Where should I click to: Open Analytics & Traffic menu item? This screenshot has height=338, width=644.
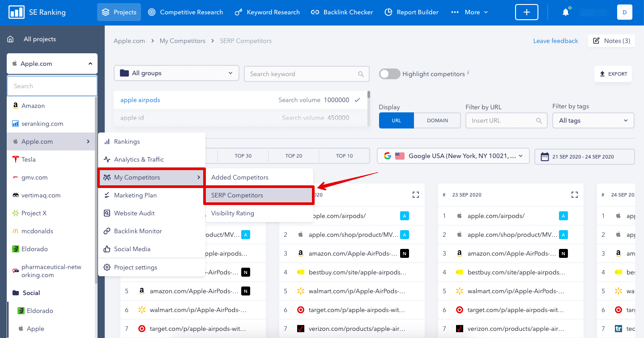click(152, 159)
